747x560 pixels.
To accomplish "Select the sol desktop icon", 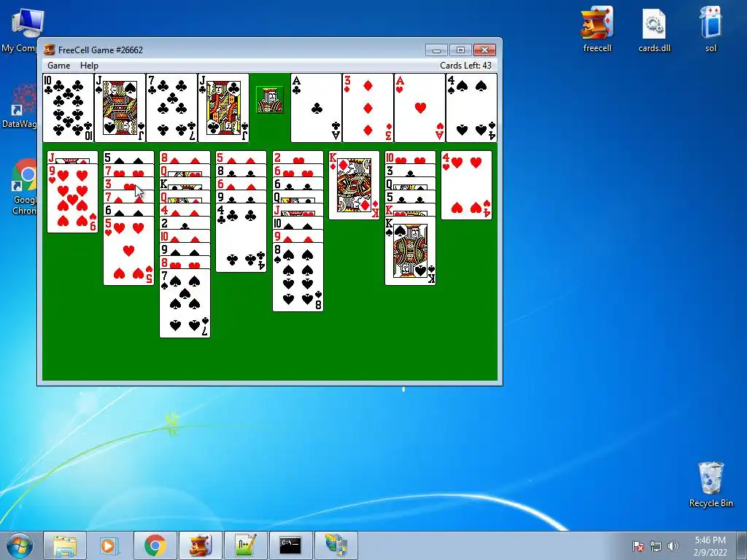I will click(711, 28).
